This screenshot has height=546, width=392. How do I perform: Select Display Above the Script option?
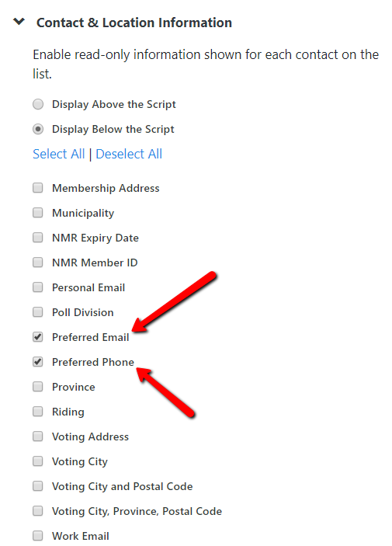click(x=38, y=104)
